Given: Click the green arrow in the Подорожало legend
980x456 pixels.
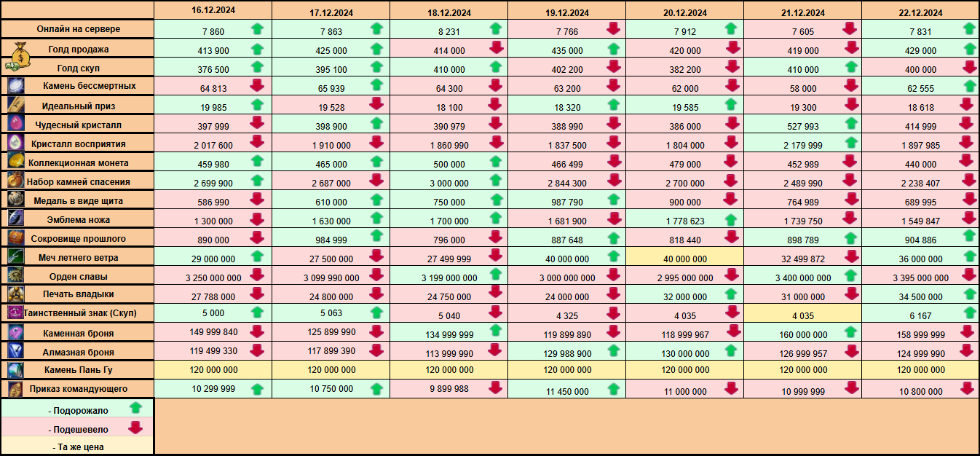Looking at the screenshot, I should [x=135, y=408].
